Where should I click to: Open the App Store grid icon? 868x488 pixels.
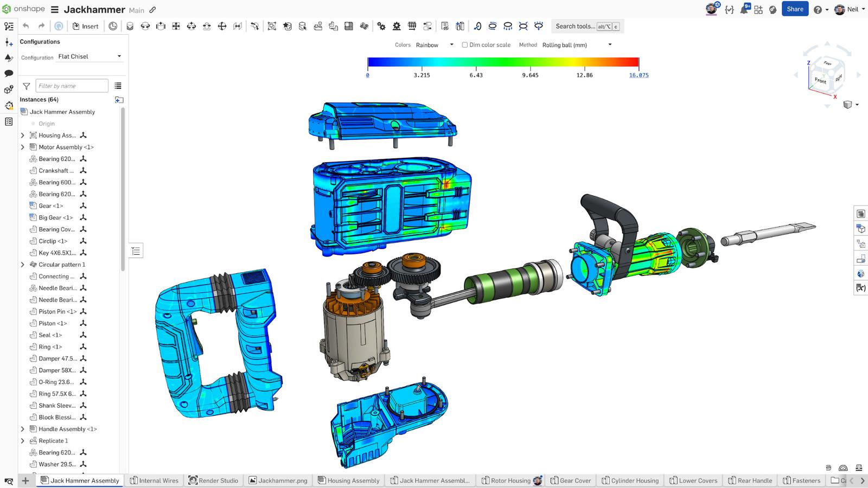pos(758,9)
